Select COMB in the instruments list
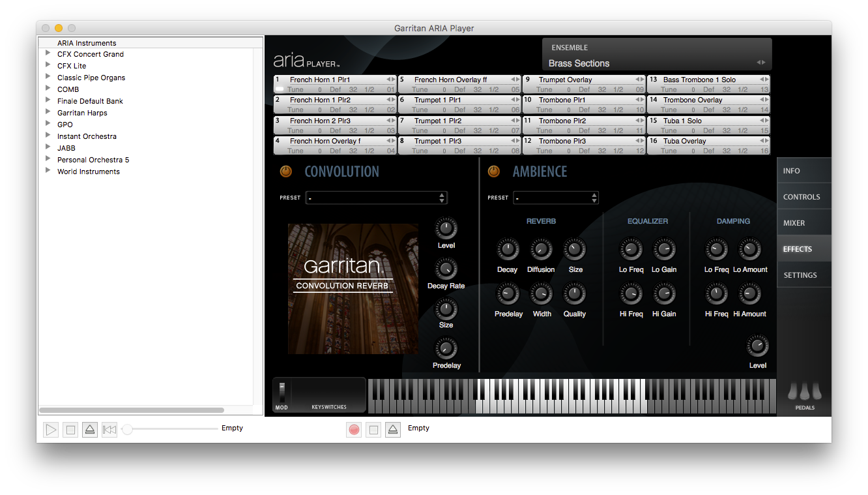The height and width of the screenshot is (495, 868). click(x=68, y=89)
